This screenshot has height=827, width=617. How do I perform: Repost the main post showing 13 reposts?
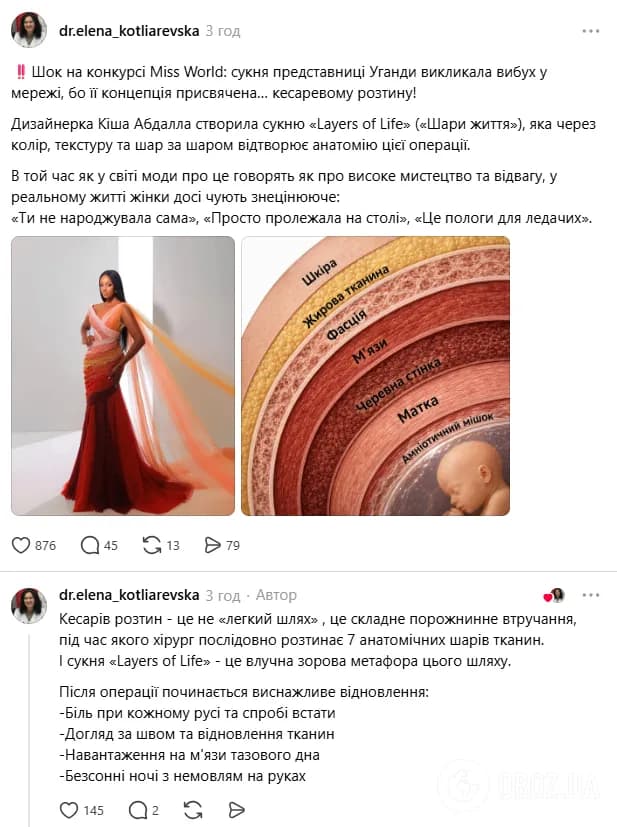[152, 545]
